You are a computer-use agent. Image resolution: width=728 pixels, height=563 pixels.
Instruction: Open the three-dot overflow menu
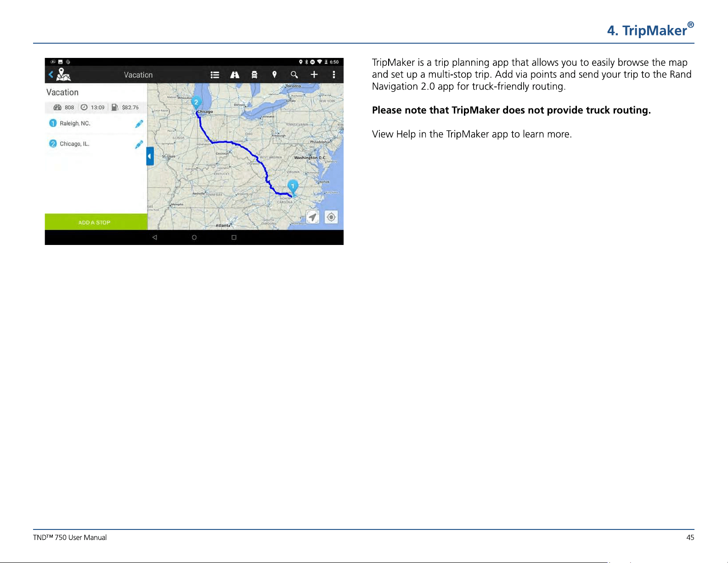coord(334,74)
